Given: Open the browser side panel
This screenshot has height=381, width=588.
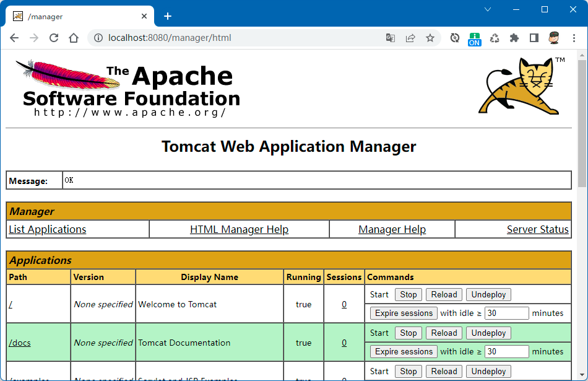Looking at the screenshot, I should pyautogui.click(x=534, y=38).
